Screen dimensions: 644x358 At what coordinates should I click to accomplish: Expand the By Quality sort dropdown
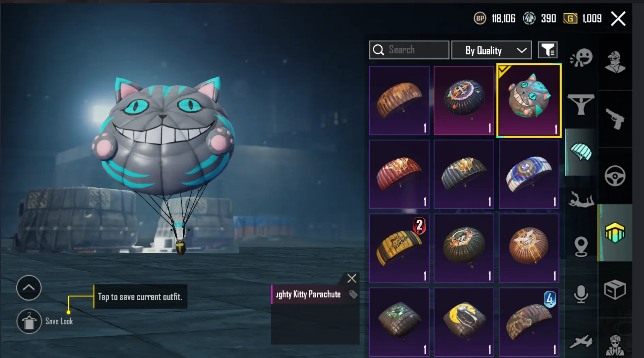[x=492, y=50]
